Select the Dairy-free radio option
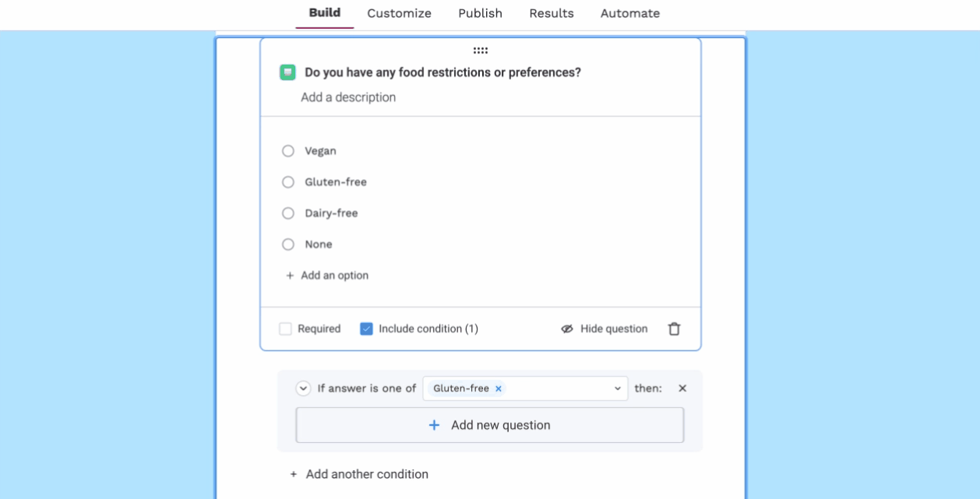 (288, 213)
